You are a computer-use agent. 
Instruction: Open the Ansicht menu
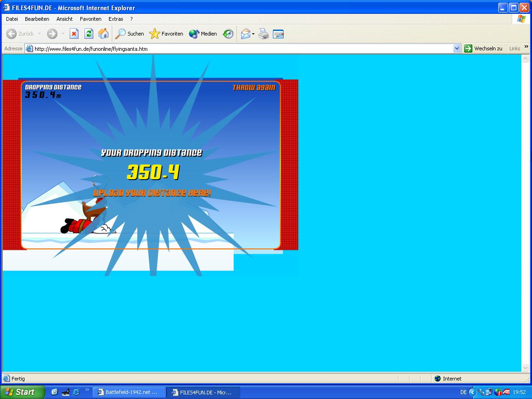tap(65, 19)
